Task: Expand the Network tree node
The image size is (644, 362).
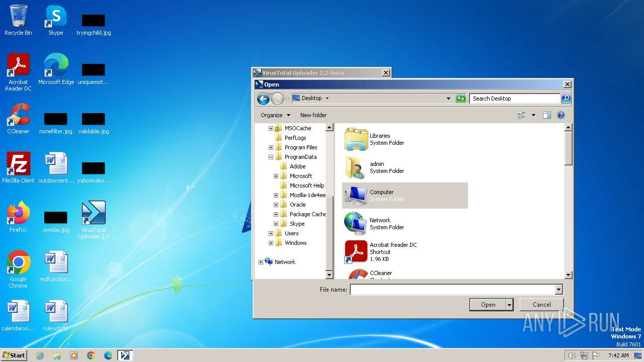Action: [x=261, y=262]
